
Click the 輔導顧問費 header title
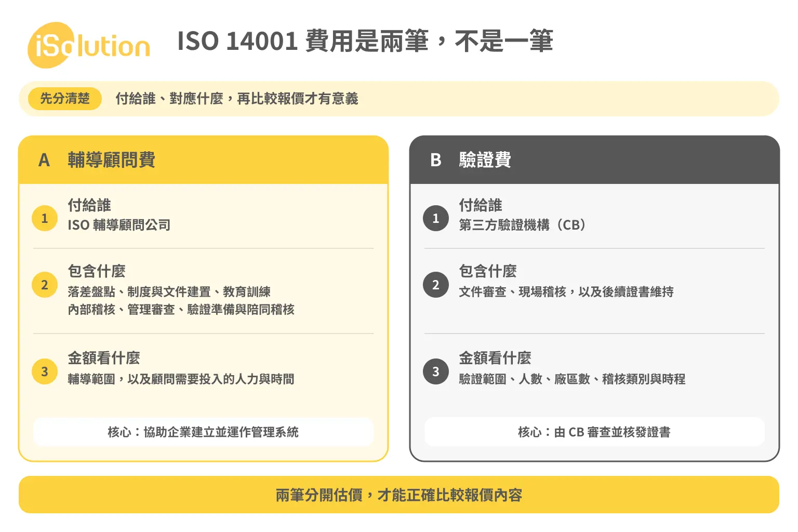[x=112, y=160]
